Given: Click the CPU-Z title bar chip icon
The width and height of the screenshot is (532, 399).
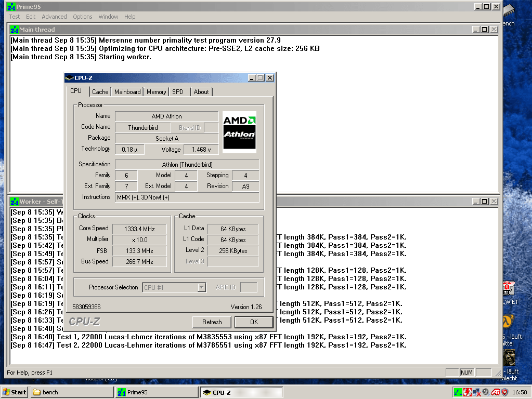Looking at the screenshot, I should coord(70,78).
